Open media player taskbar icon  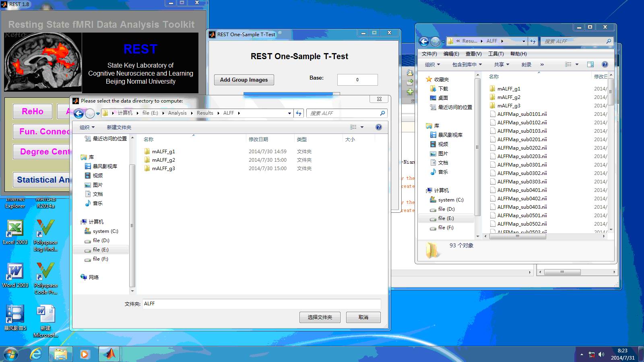85,354
